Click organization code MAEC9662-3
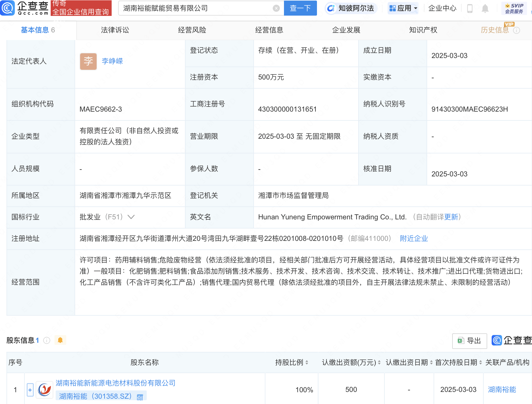The height and width of the screenshot is (404, 532). point(101,109)
